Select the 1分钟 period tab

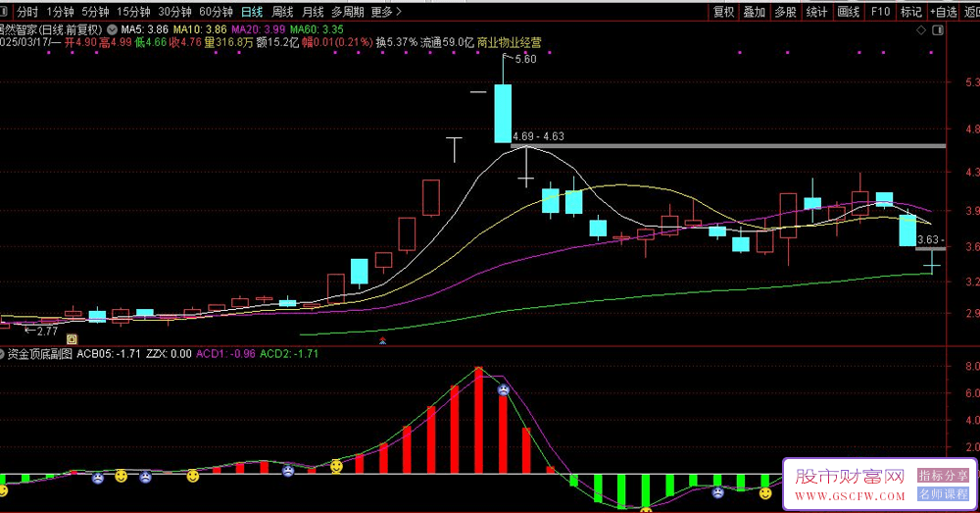point(60,12)
